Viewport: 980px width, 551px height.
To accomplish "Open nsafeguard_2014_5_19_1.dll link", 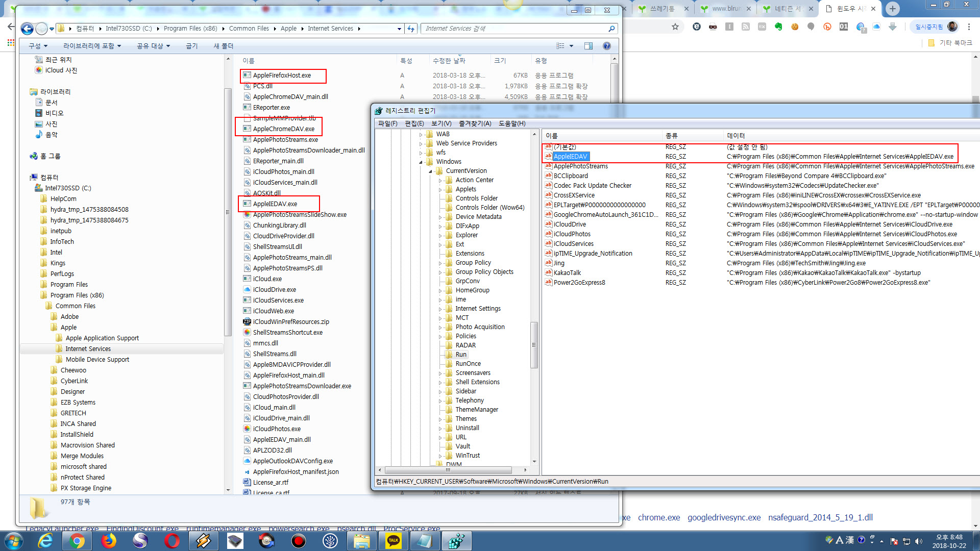I will (820, 518).
